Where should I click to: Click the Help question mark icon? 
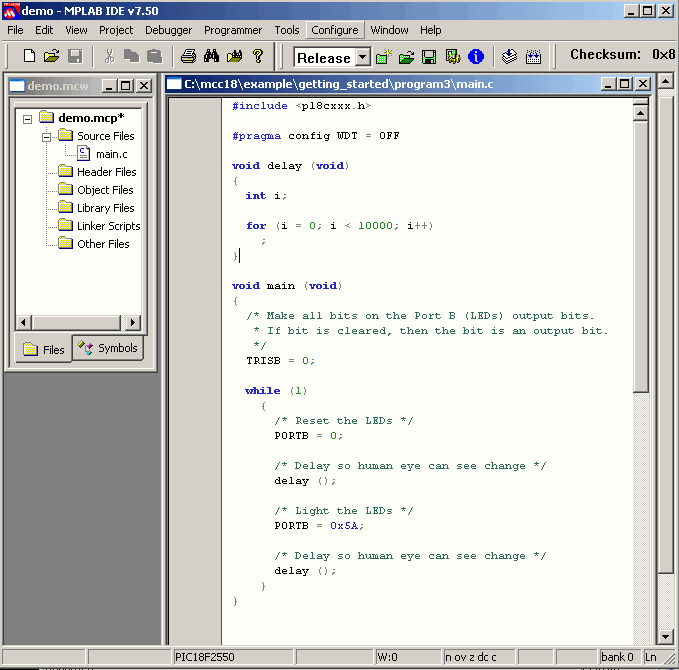click(x=258, y=56)
